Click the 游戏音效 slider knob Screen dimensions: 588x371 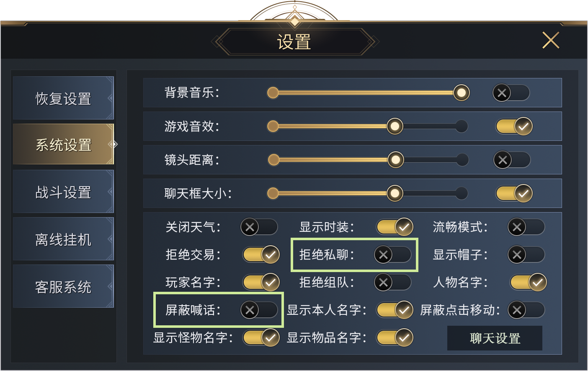pos(395,126)
